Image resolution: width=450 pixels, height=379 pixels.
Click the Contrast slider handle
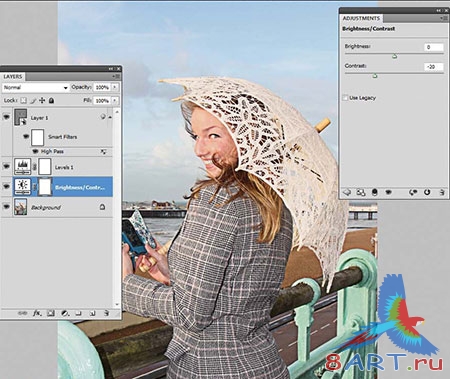coord(375,76)
